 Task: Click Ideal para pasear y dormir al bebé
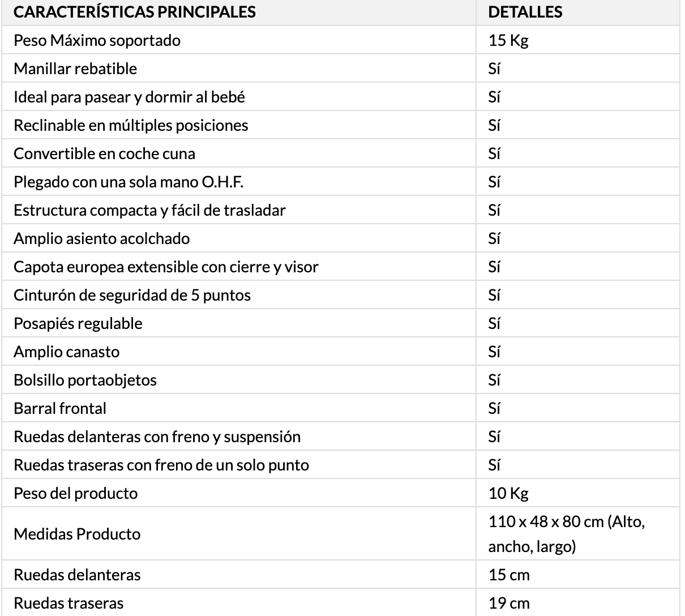[x=129, y=97]
